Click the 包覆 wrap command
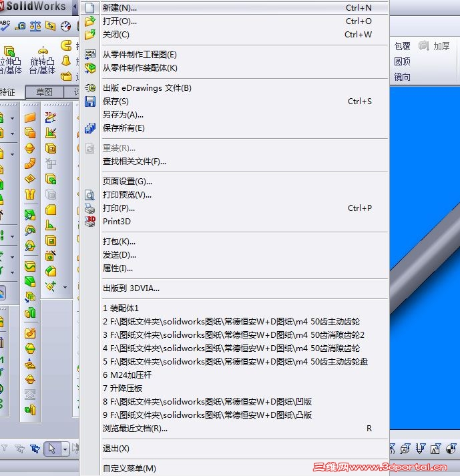This screenshot has height=476, width=460. click(x=403, y=46)
